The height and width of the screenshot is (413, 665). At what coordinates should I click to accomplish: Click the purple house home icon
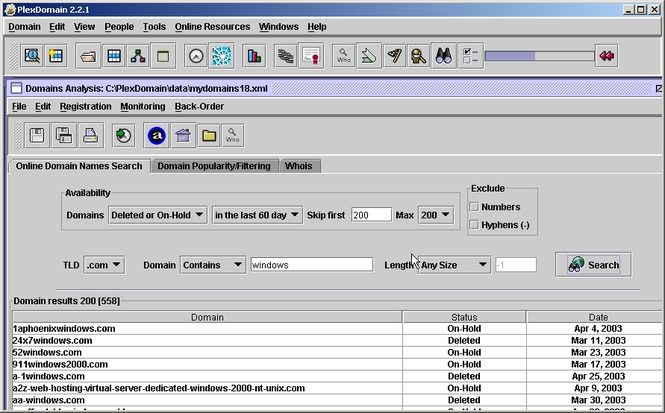tap(183, 136)
